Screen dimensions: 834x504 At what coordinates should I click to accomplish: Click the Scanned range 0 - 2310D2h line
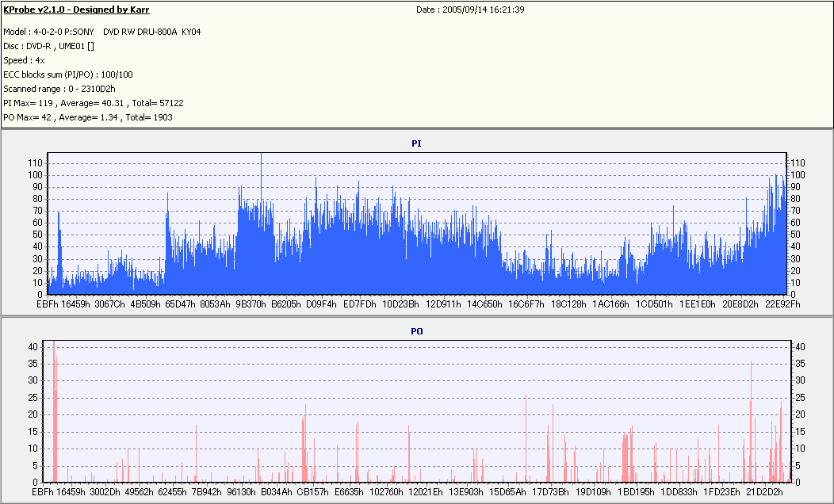[x=59, y=90]
